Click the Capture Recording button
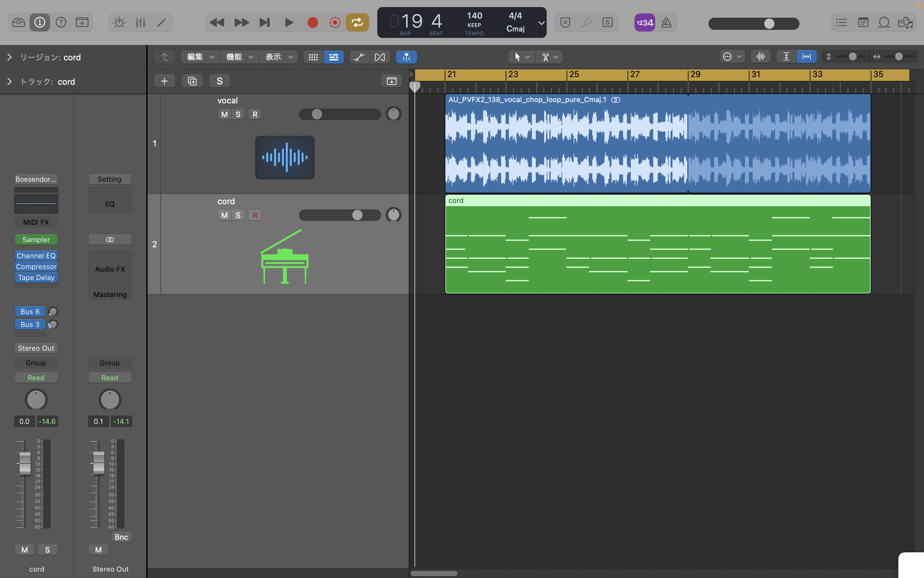 click(335, 22)
